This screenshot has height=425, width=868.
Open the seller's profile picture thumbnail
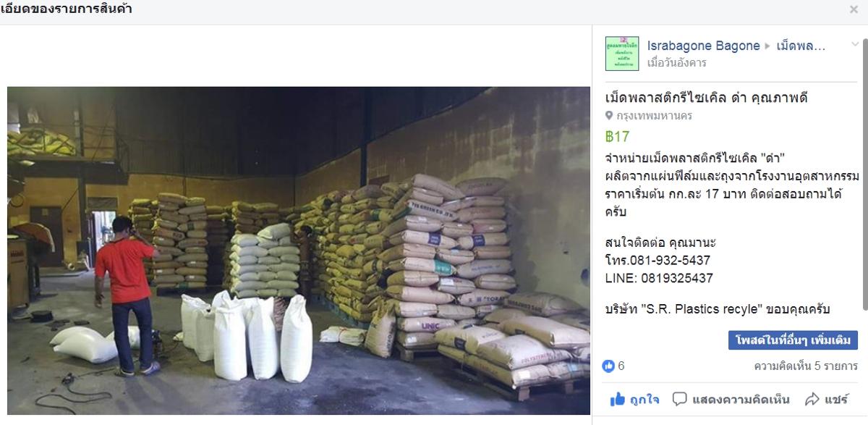[622, 54]
